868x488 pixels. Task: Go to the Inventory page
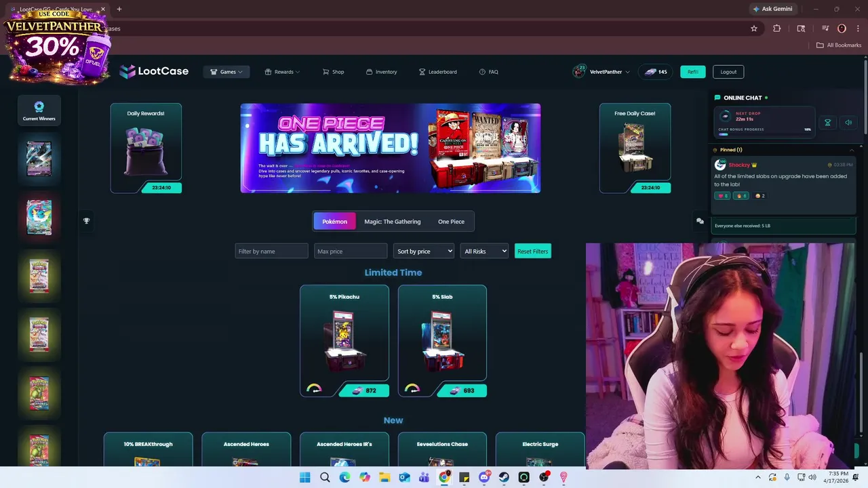point(381,72)
